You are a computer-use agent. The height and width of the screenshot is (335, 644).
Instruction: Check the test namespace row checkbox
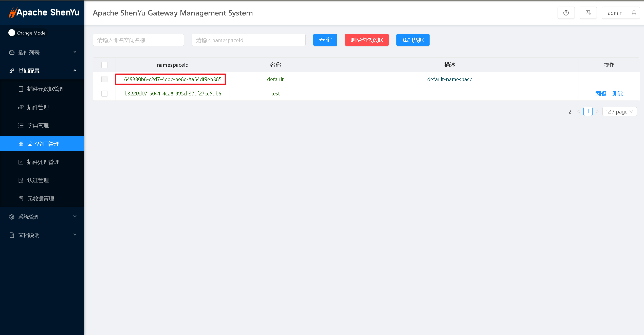point(104,94)
